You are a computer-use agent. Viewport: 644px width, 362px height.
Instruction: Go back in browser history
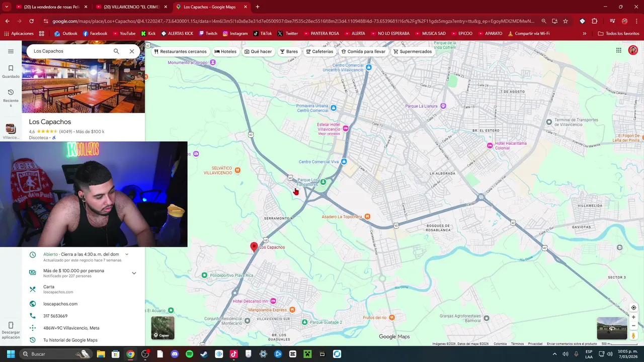[x=7, y=21]
